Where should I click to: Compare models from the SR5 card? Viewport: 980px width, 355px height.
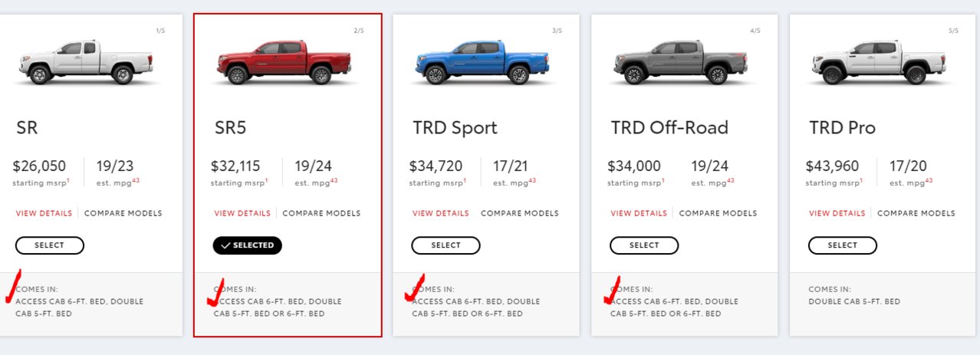[x=321, y=213]
